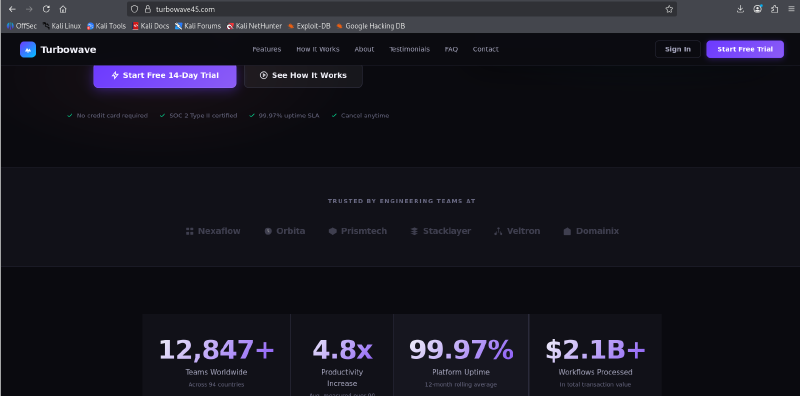This screenshot has height=396, width=800.
Task: Open the Firefox account icon
Action: coord(758,9)
